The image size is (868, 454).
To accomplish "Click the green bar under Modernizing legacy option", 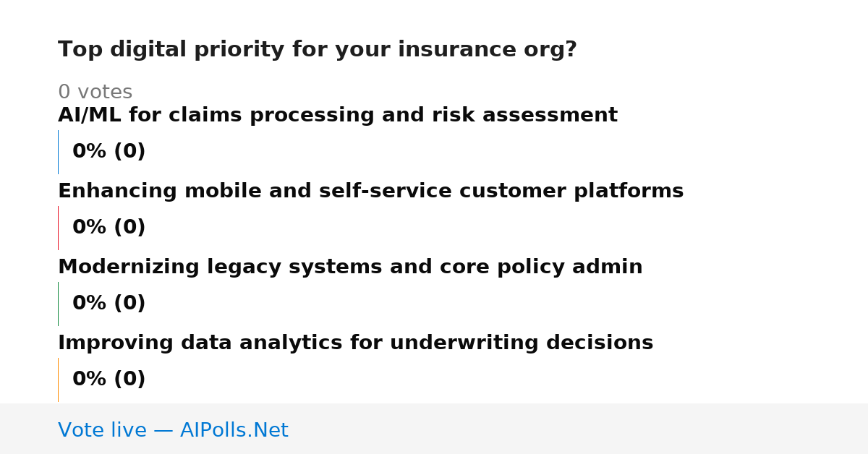I will click(58, 304).
